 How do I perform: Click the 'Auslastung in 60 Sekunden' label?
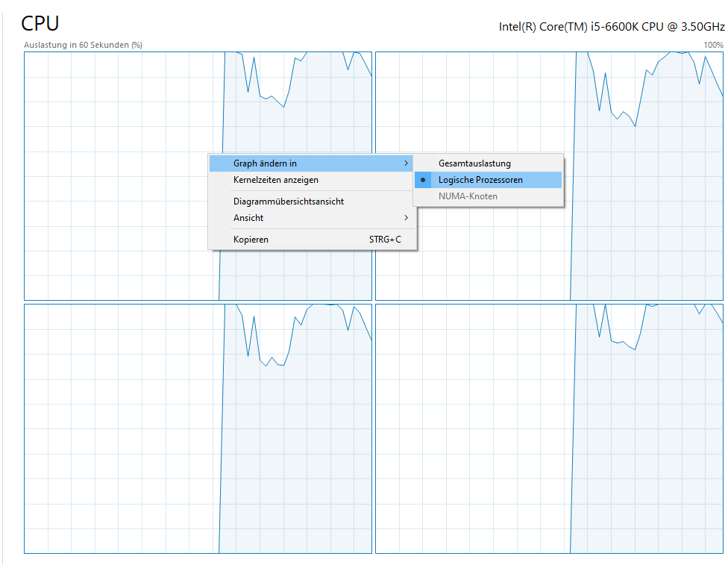point(83,45)
